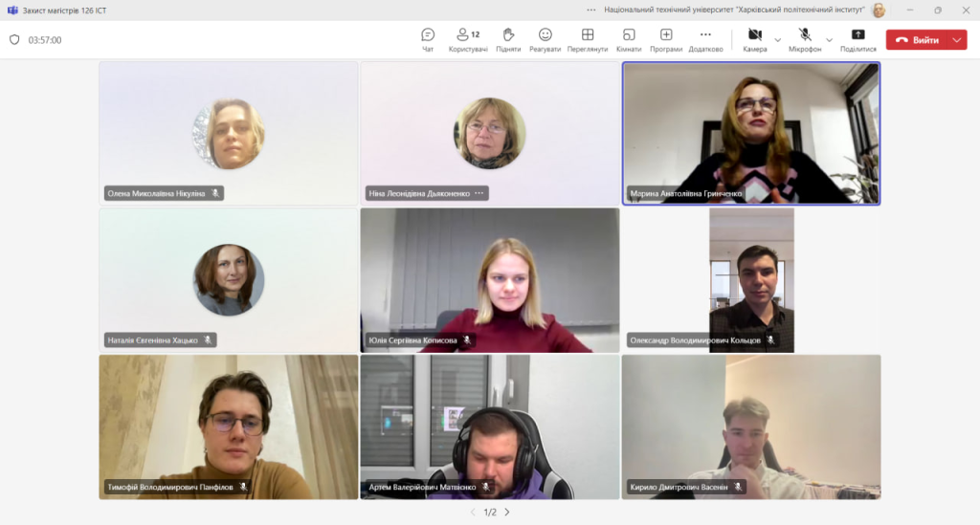Select Марина Анатоліївна Гринченко video tile

click(x=751, y=134)
